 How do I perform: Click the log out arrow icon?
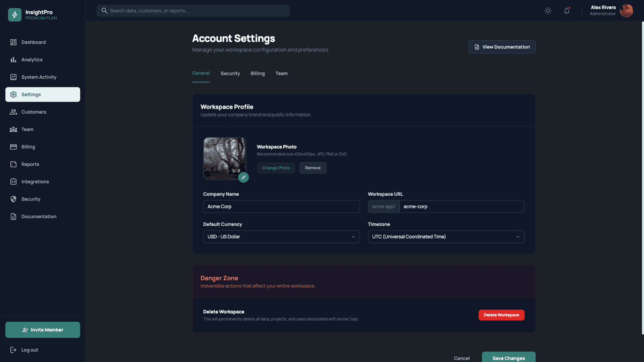tap(12, 350)
